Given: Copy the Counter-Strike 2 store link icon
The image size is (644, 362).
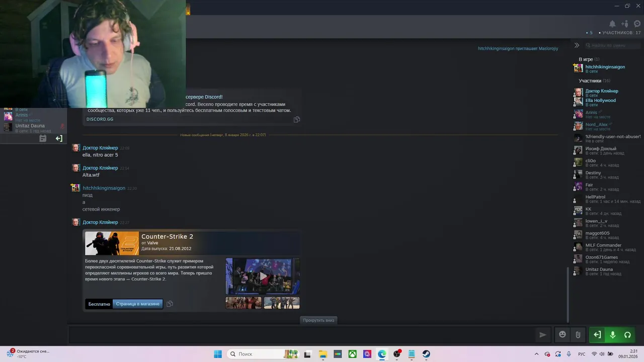Looking at the screenshot, I should tap(170, 304).
